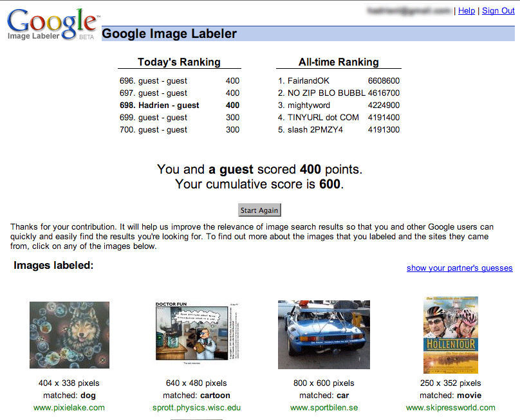Click the 'Google Image Labeler' title bar text
520x420 pixels.
pos(169,33)
